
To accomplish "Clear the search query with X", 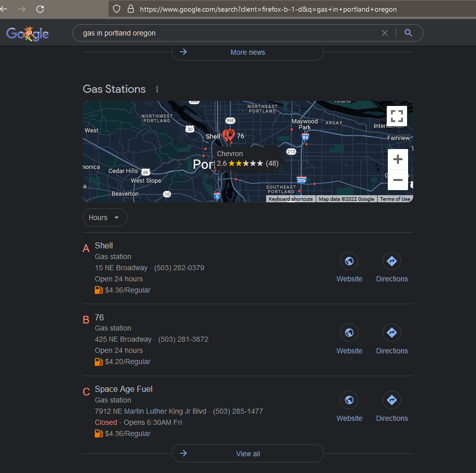I will tap(385, 33).
